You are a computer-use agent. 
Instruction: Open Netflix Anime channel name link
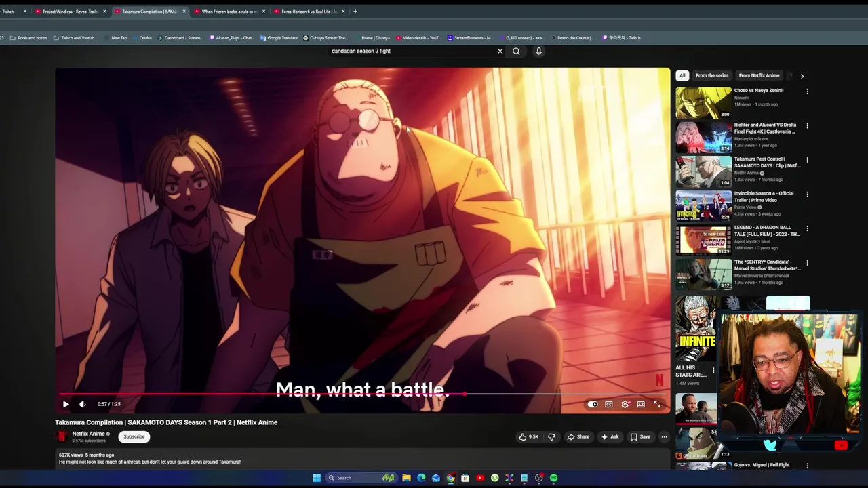[x=89, y=434]
